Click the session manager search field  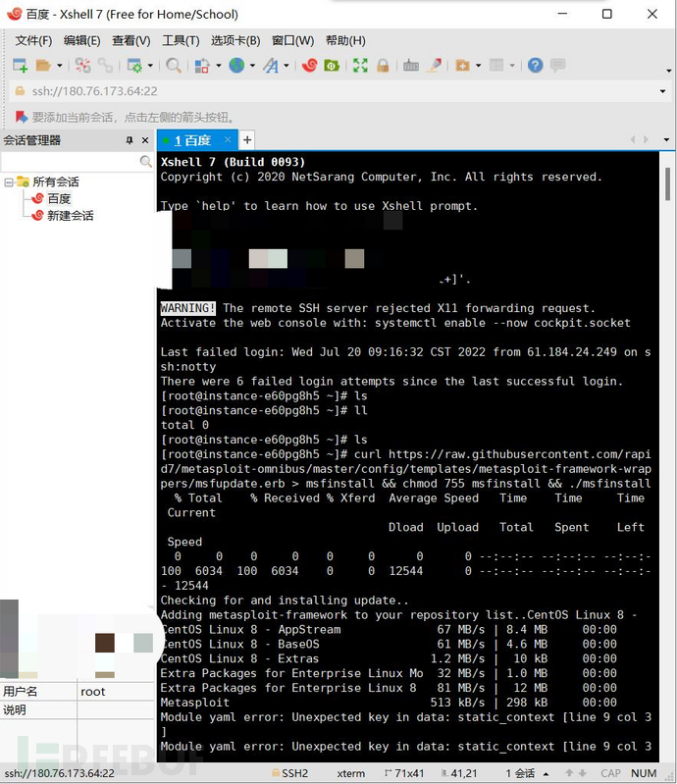coord(70,161)
